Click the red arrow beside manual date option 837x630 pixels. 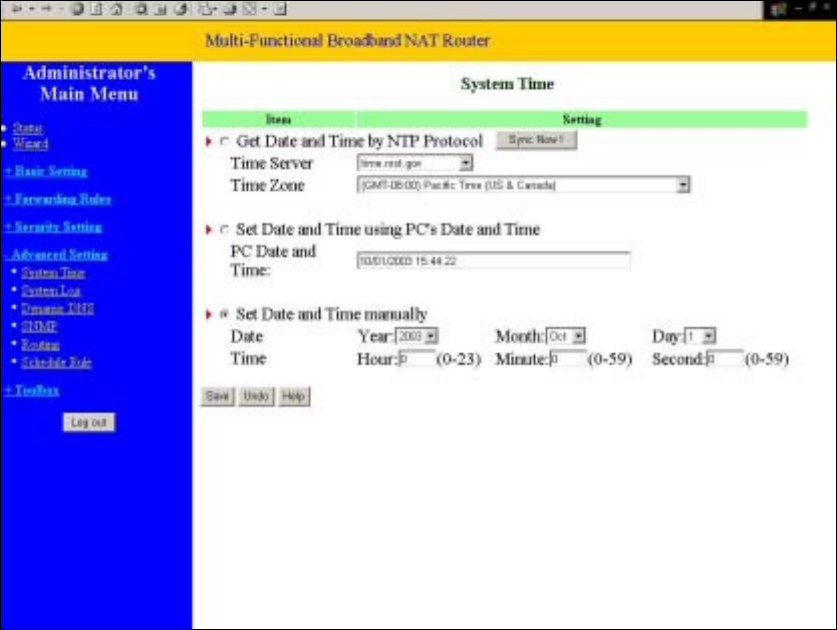[209, 314]
